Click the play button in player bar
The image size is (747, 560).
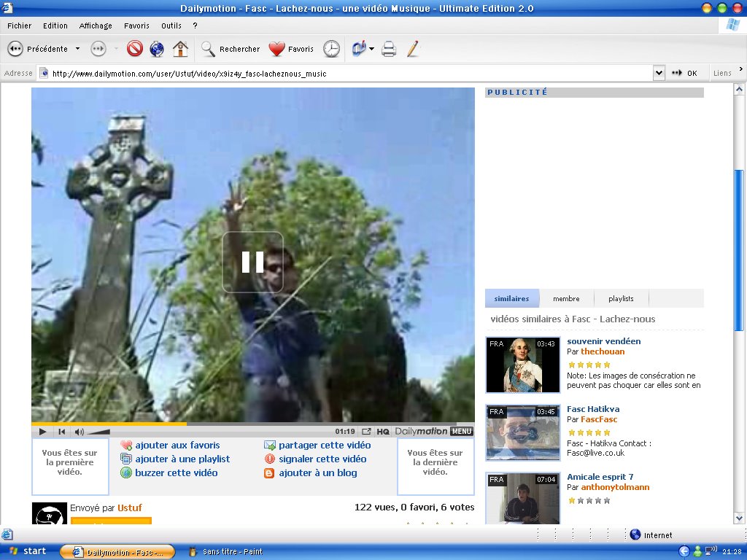click(x=42, y=432)
